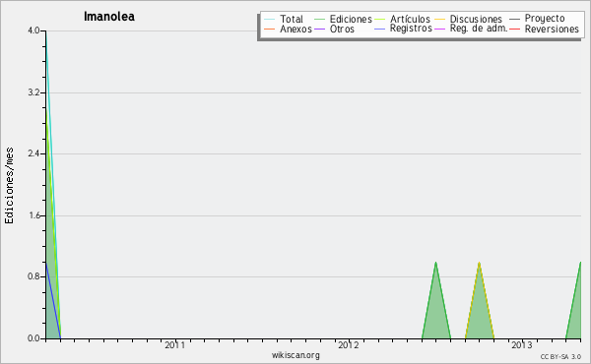
Task: Click the 3.2 y-axis value
Action: [33, 92]
